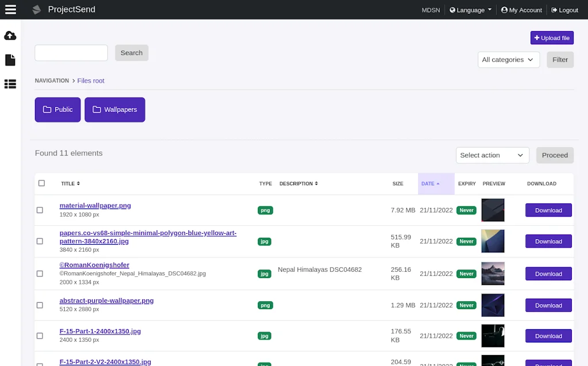Check the checkbox for material-wallpaper.png
Image resolution: width=588 pixels, height=366 pixels.
point(40,210)
